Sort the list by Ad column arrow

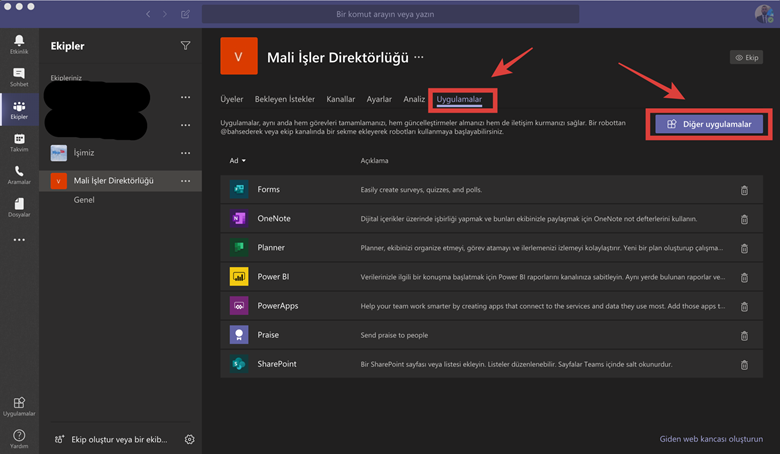(243, 161)
